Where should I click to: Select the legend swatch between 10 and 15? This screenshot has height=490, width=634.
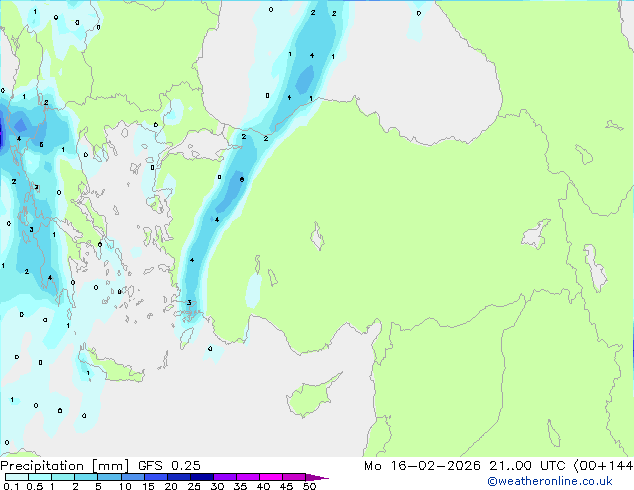(x=132, y=477)
